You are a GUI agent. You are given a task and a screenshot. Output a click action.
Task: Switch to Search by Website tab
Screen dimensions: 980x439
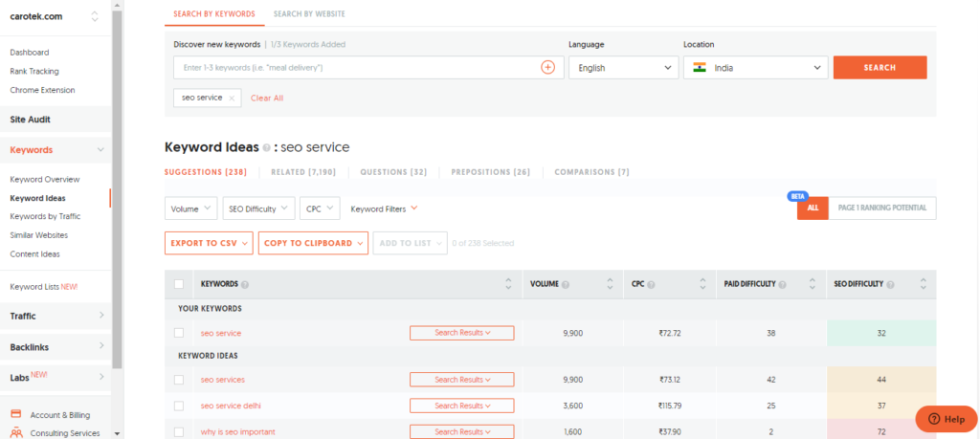[x=308, y=14]
